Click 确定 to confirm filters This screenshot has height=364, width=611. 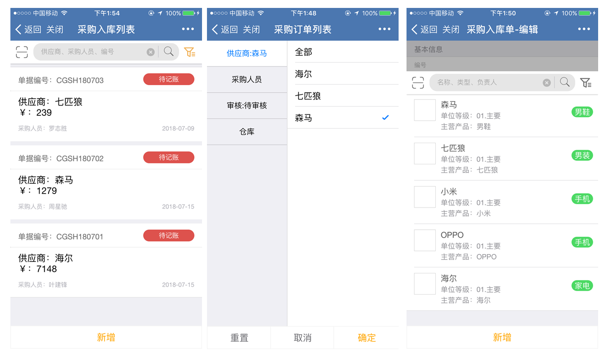[366, 338]
